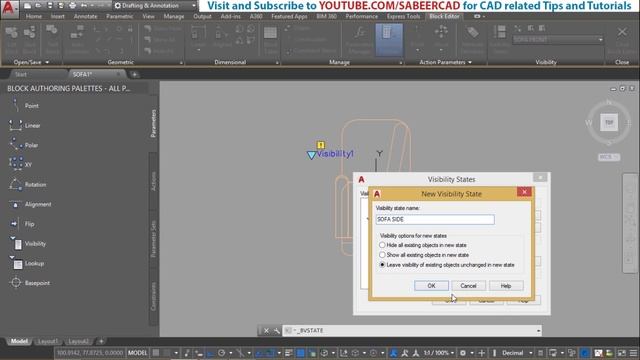Open the 1:1 / 100% annotation scale dropdown
The height and width of the screenshot is (360, 640).
(439, 353)
